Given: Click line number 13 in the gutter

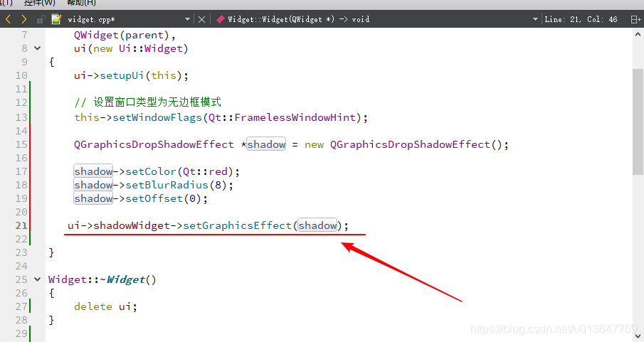Looking at the screenshot, I should click(x=21, y=117).
